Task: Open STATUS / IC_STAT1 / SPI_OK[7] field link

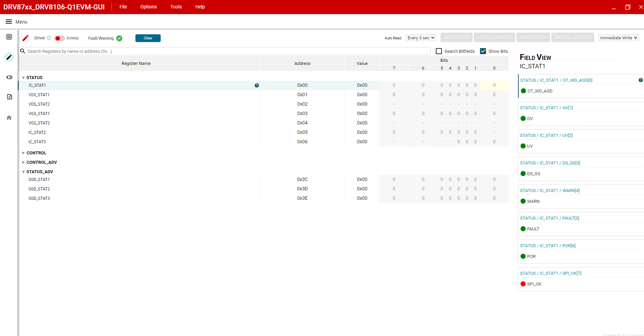Action: pyautogui.click(x=551, y=273)
